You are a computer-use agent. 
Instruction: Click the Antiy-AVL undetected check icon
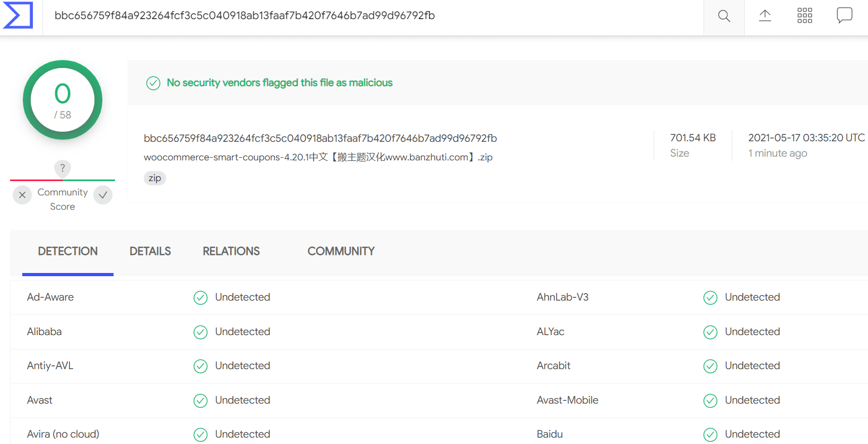click(x=201, y=366)
